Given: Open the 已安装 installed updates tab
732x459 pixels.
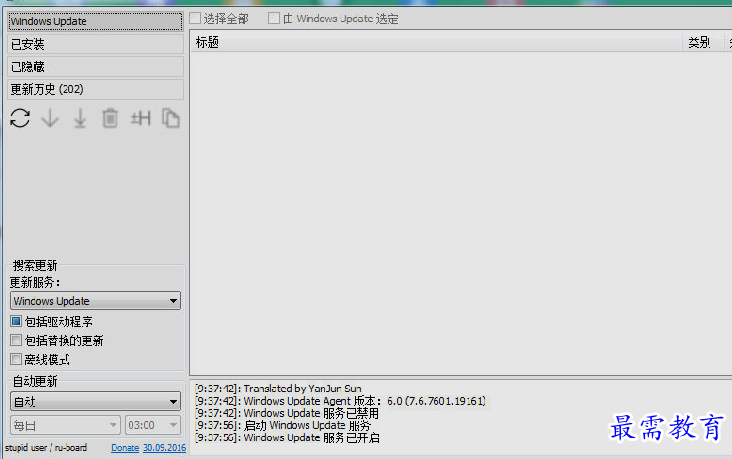Looking at the screenshot, I should (95, 44).
